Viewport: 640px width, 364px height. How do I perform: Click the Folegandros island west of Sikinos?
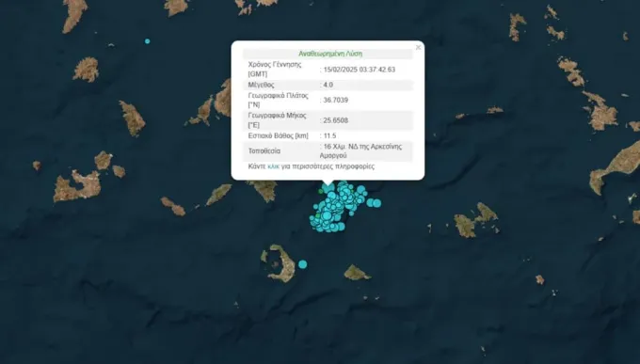click(x=172, y=206)
